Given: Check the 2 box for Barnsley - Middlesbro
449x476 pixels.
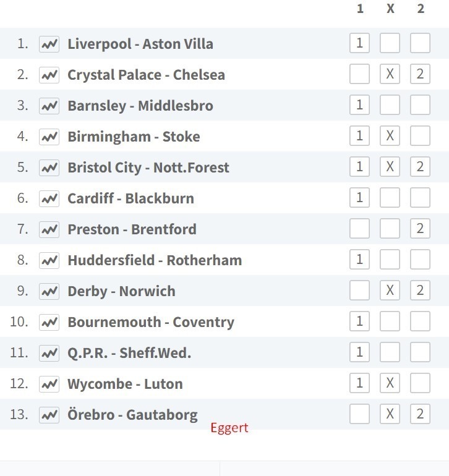Looking at the screenshot, I should 420,104.
